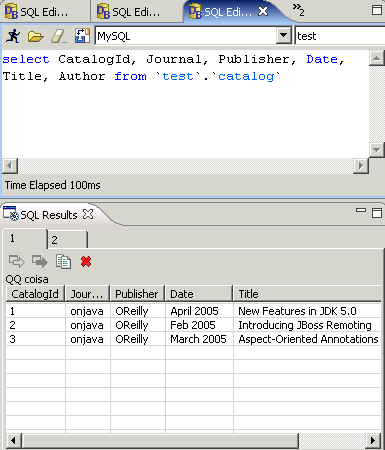Image resolution: width=385 pixels, height=450 pixels.
Task: Click editor vertical scrollbar down arrow
Action: (x=377, y=150)
